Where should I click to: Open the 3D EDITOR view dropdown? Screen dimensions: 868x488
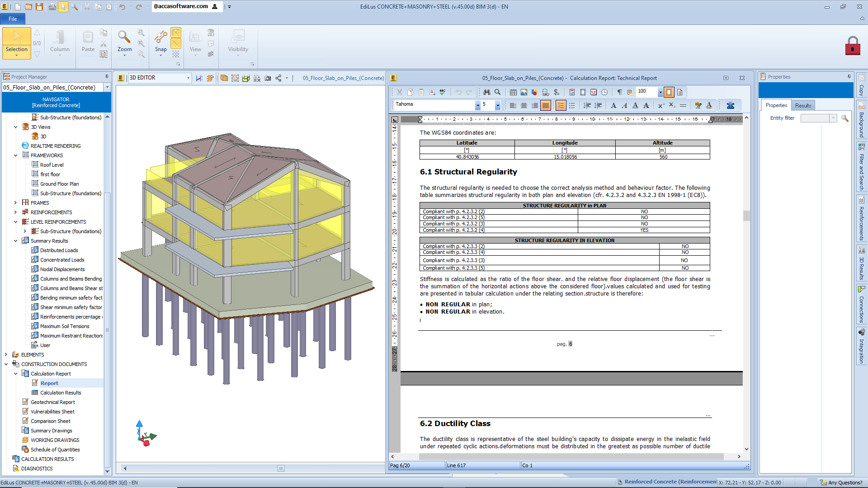[x=188, y=78]
